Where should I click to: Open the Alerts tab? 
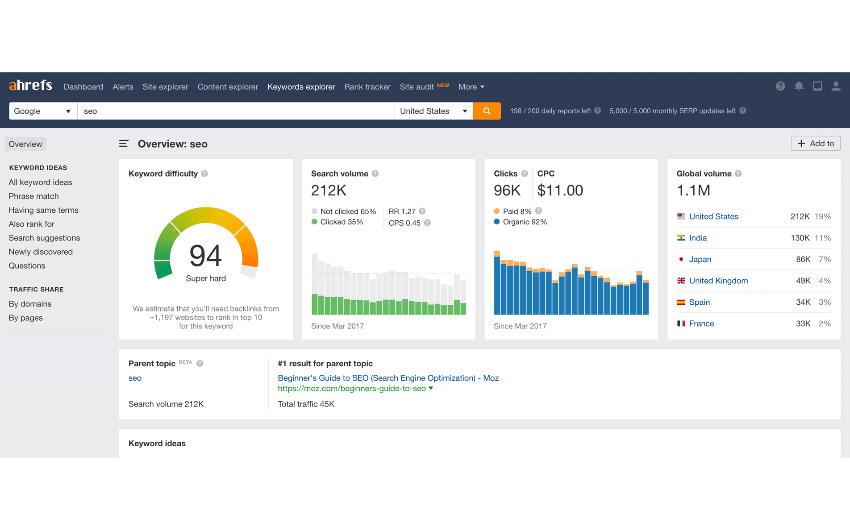coord(123,87)
